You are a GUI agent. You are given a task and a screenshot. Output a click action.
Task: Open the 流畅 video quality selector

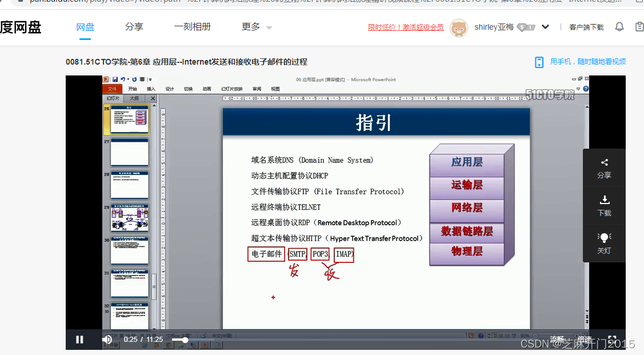tap(557, 340)
